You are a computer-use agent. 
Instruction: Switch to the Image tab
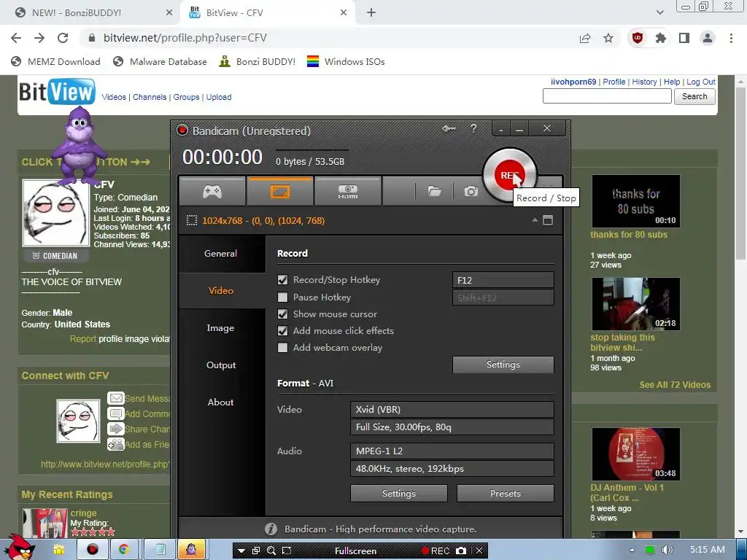(x=221, y=327)
